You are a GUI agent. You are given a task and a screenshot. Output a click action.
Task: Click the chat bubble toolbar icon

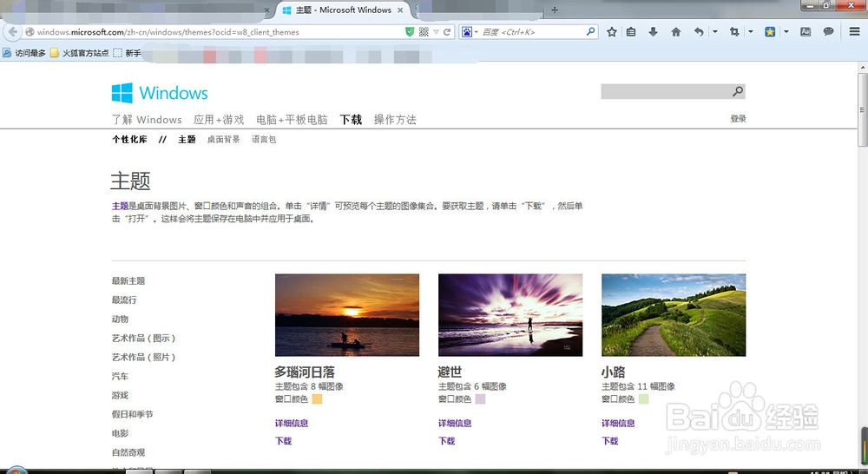coord(828,31)
